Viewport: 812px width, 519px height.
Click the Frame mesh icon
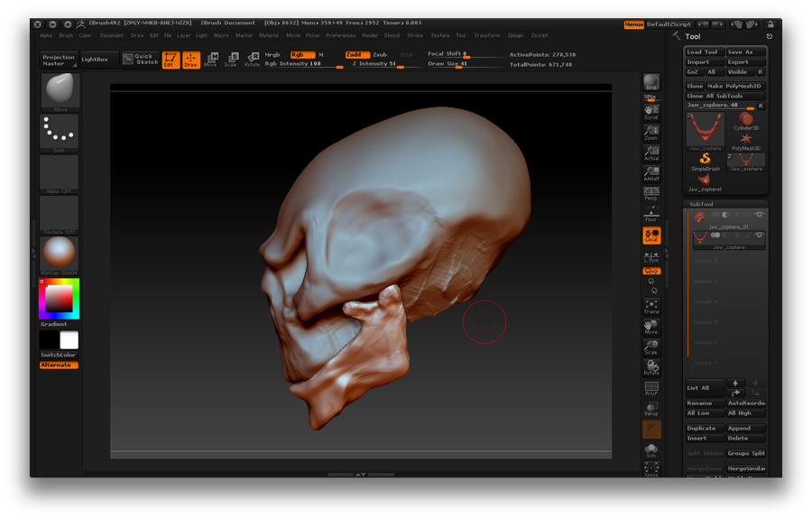(651, 307)
